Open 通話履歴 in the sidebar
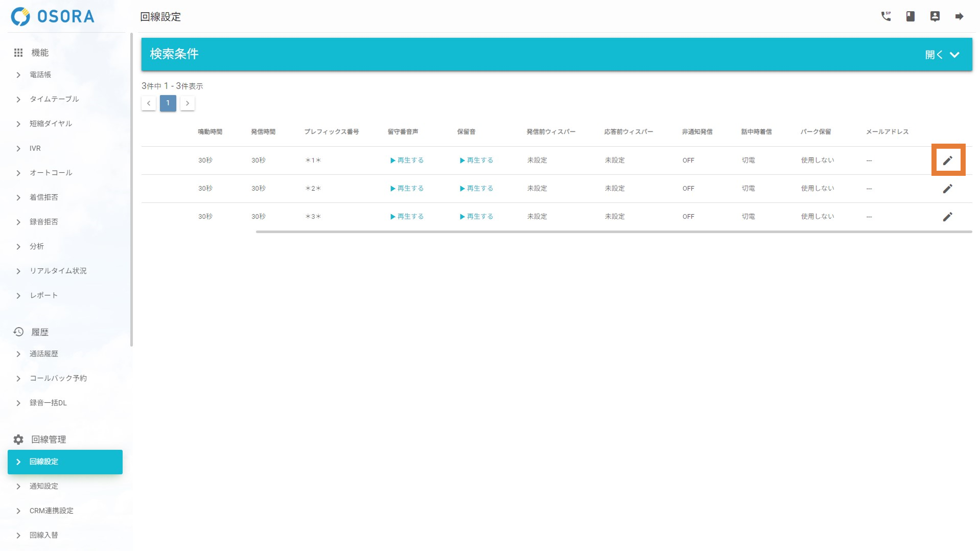 click(44, 354)
